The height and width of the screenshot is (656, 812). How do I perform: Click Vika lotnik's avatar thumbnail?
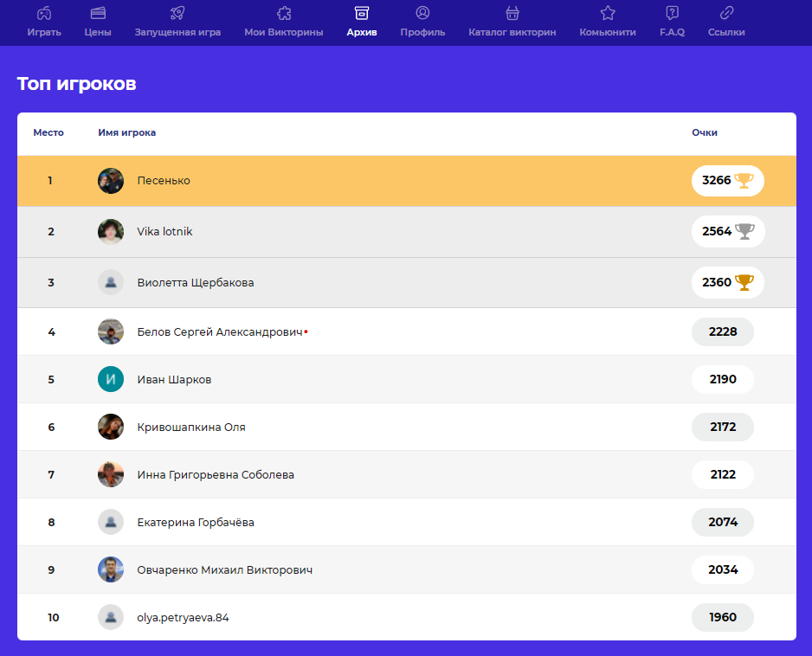[x=111, y=231]
